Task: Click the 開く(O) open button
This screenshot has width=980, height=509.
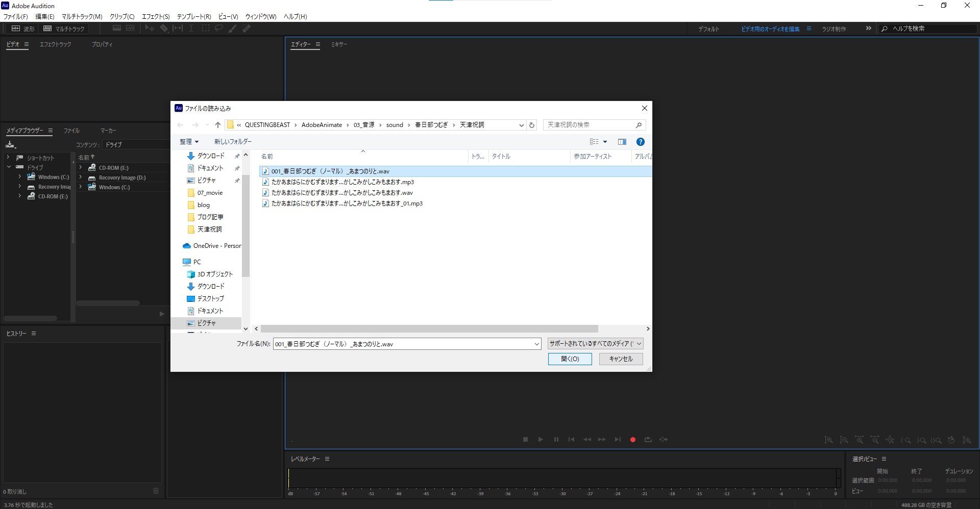Action: [570, 359]
